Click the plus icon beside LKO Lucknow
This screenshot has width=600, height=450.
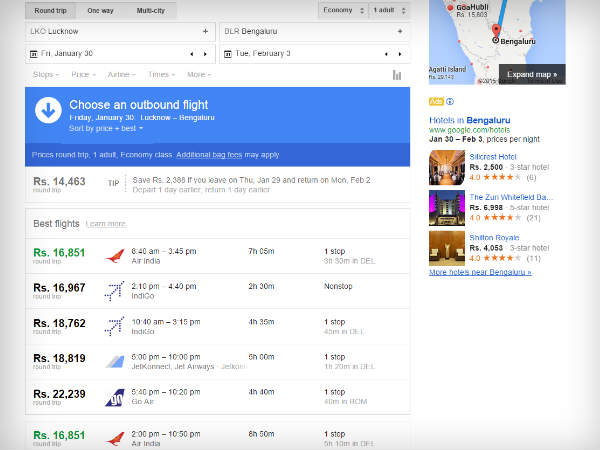pyautogui.click(x=205, y=31)
